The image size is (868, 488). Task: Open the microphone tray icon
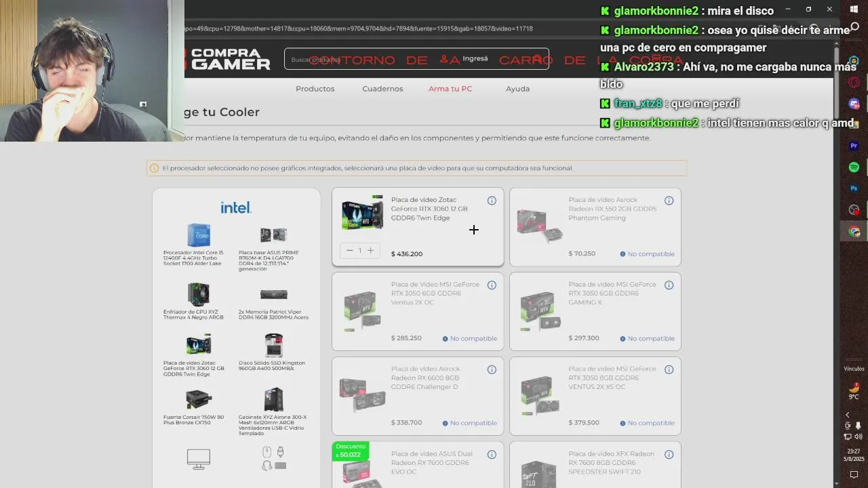(859, 426)
